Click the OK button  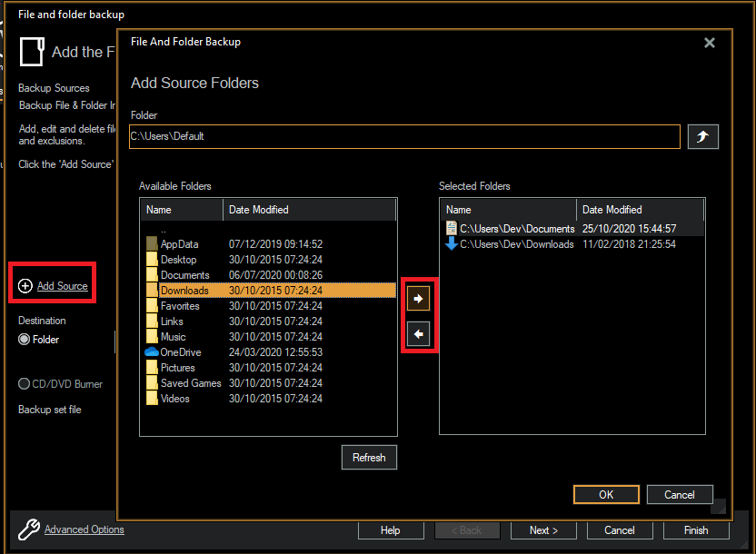(606, 494)
